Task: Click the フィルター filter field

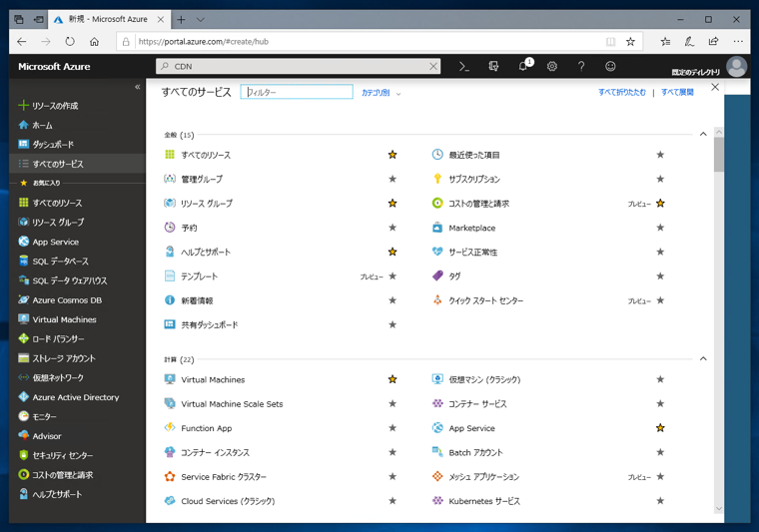Action: [x=297, y=92]
